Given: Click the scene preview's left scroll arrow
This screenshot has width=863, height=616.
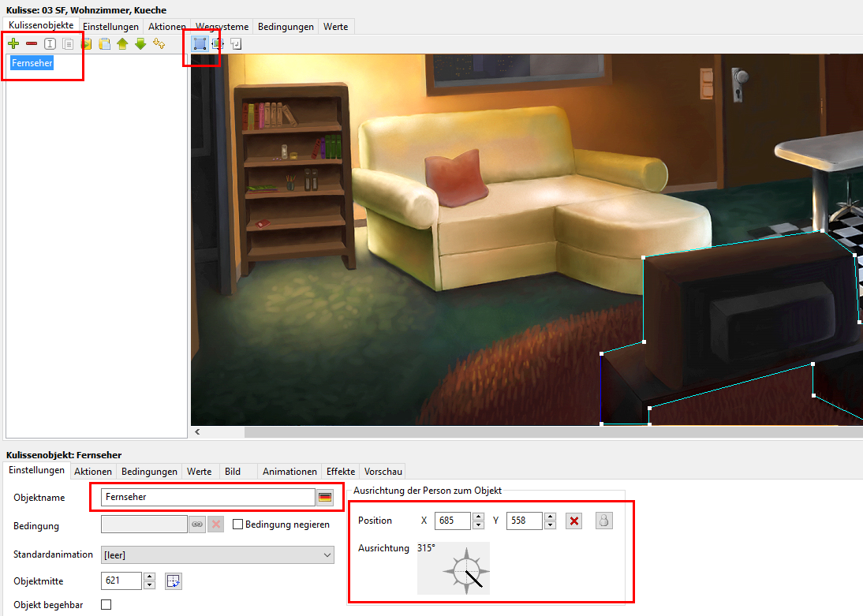Looking at the screenshot, I should coord(197,432).
